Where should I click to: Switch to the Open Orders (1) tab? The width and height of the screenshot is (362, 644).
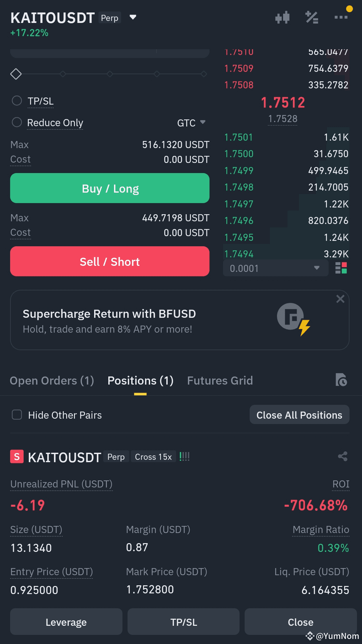[52, 381]
